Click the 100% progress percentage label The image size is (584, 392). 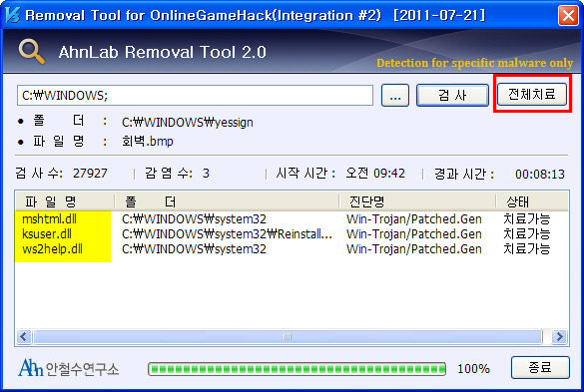[473, 369]
